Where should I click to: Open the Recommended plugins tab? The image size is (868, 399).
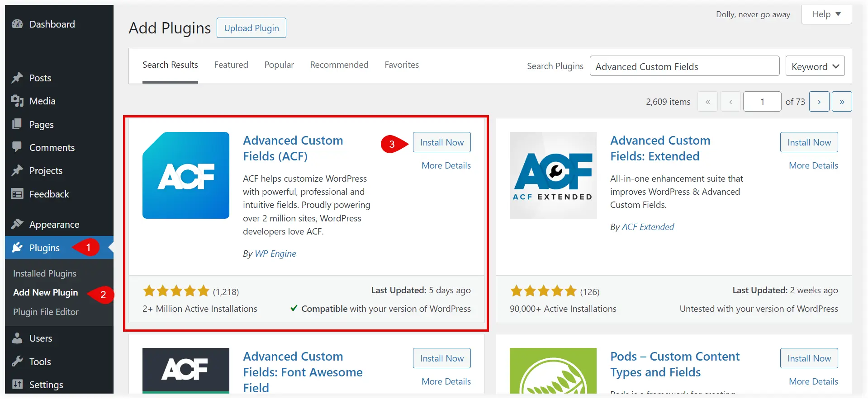pyautogui.click(x=339, y=65)
